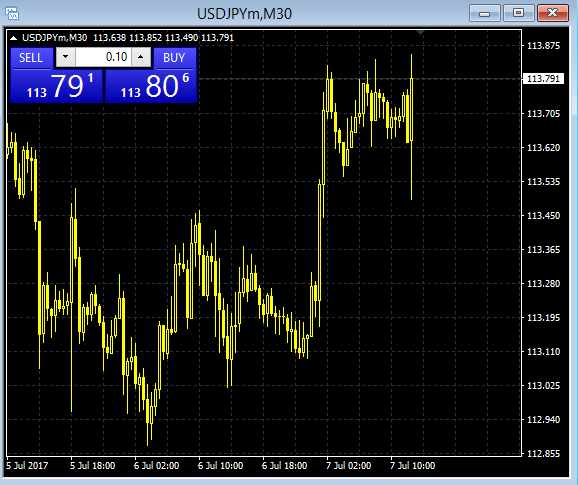Minimize the USDJPYm chart window
Screen dimensions: 578x485
point(484,14)
